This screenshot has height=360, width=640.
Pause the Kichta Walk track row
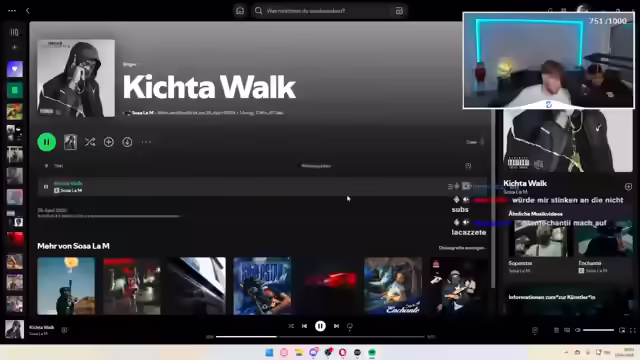[x=46, y=187]
